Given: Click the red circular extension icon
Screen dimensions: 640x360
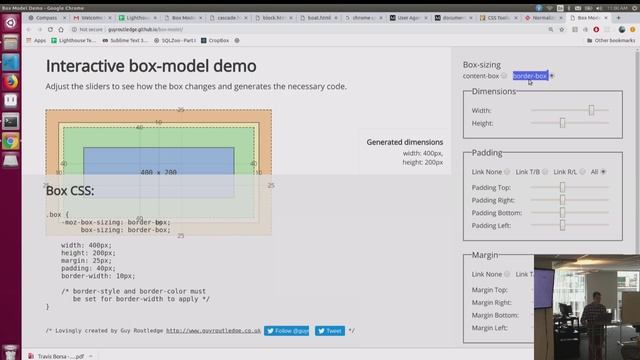Looking at the screenshot, I should coord(596,29).
